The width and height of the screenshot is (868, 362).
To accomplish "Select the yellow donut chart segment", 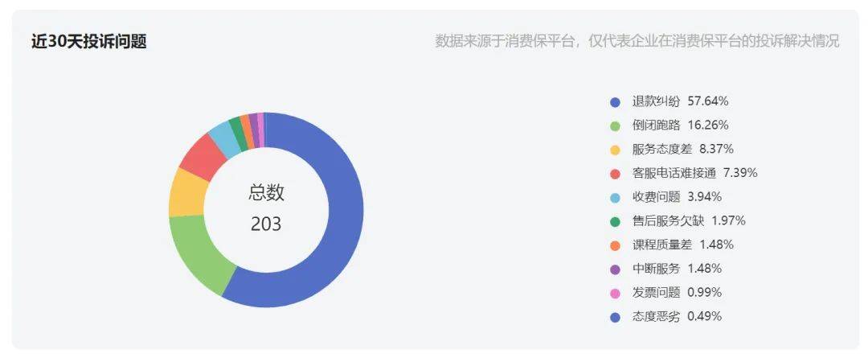I will [186, 194].
